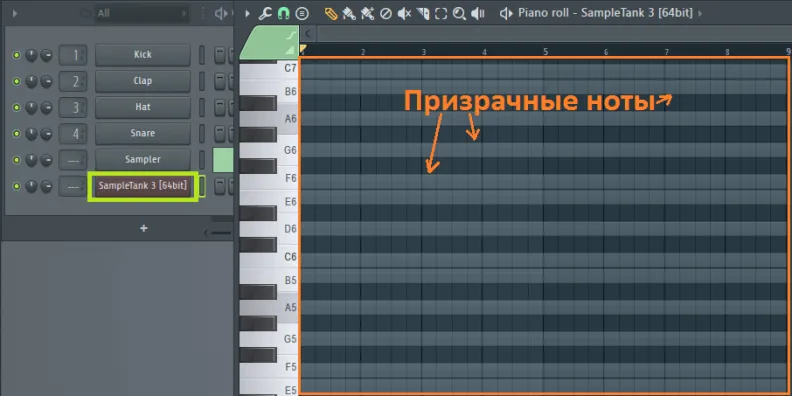Select the Delete tool icon

(x=385, y=14)
